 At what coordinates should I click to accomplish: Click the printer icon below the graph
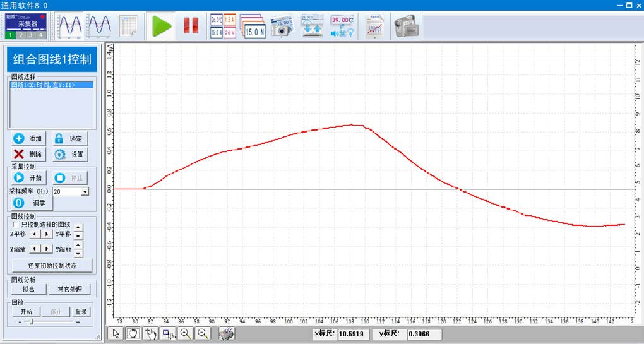point(227,334)
